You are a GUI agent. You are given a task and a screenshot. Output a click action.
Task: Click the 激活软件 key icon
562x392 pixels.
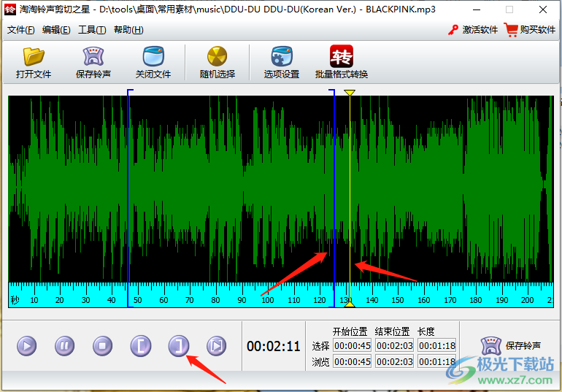[453, 30]
